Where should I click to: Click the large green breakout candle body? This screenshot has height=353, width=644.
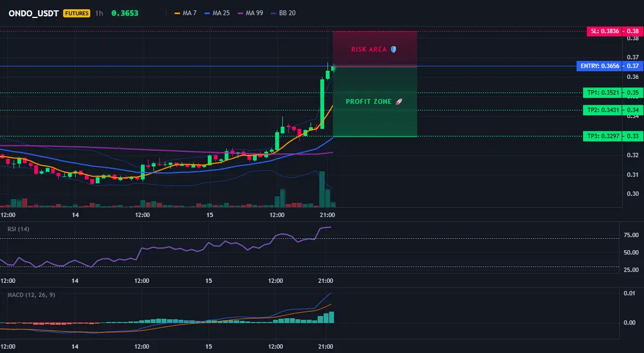pyautogui.click(x=323, y=104)
